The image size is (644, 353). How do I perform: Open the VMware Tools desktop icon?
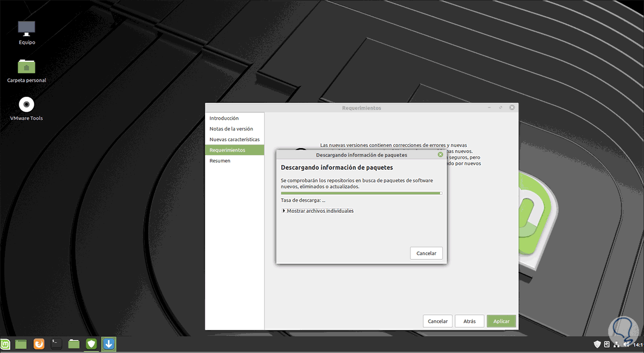tap(26, 105)
